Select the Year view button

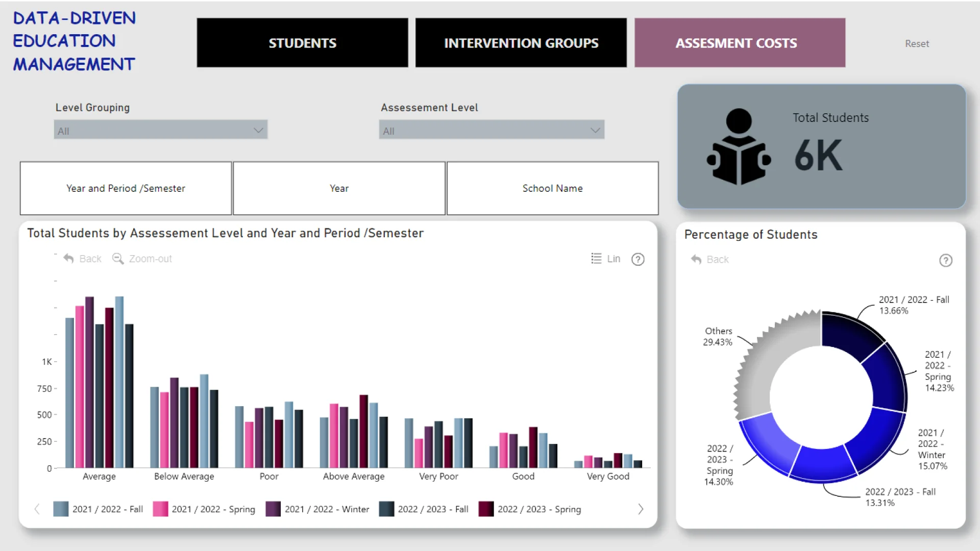tap(339, 188)
